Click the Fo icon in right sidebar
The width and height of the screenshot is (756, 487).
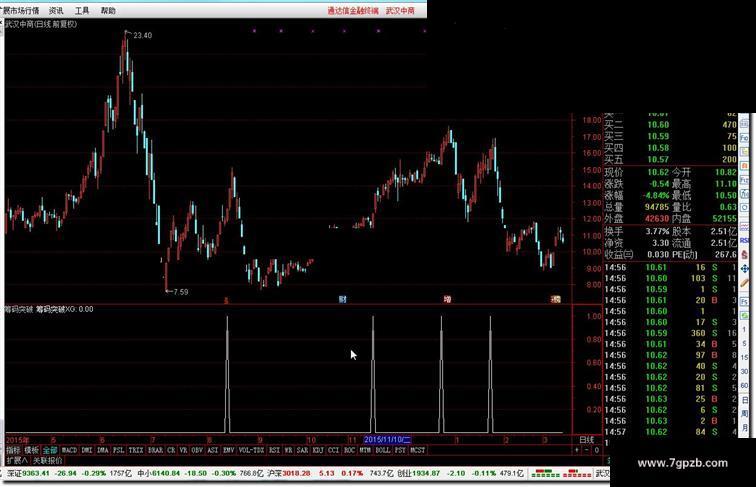tap(744, 138)
